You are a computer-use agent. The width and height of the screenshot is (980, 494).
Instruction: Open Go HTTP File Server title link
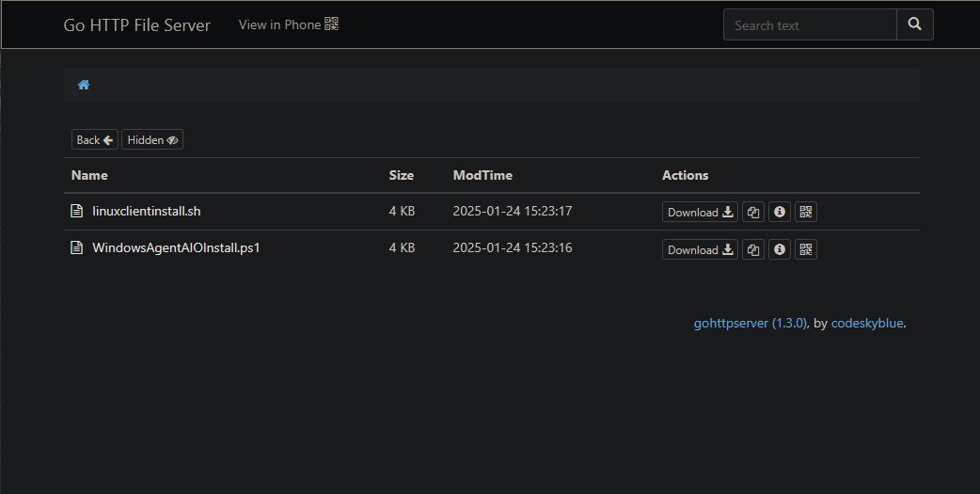point(137,25)
